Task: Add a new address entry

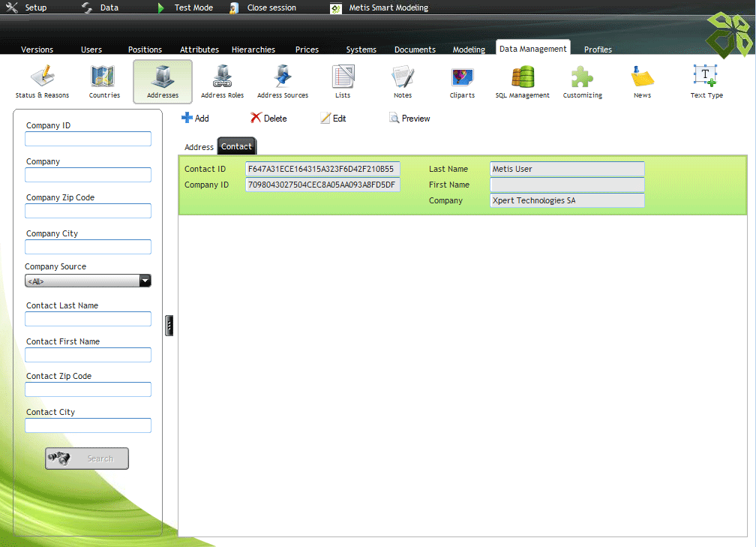Action: tap(195, 119)
